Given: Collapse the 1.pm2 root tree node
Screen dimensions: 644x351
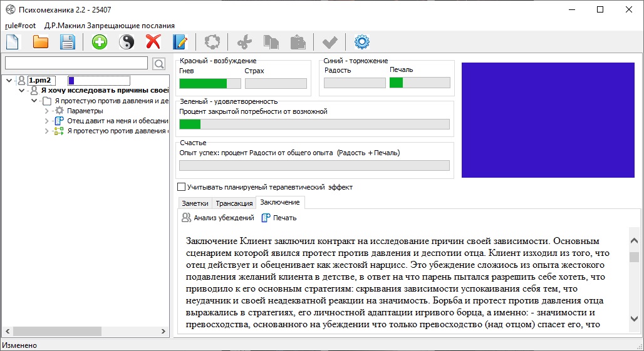Looking at the screenshot, I should (12, 80).
